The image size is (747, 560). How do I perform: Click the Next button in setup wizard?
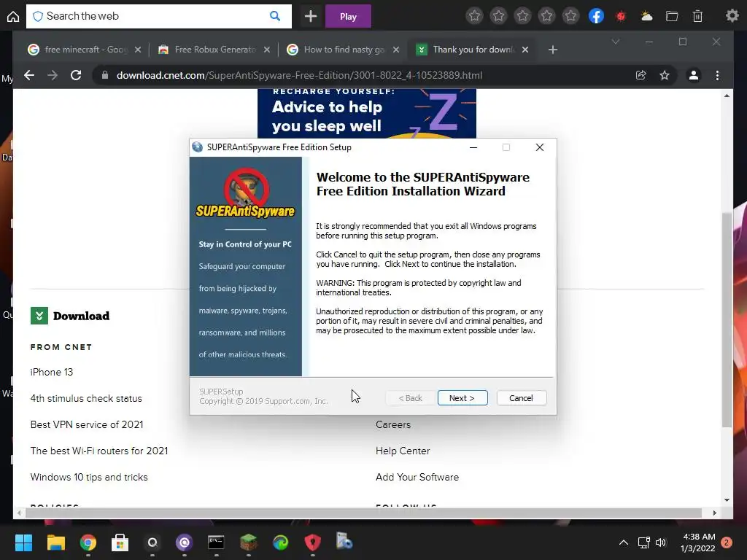tap(462, 398)
